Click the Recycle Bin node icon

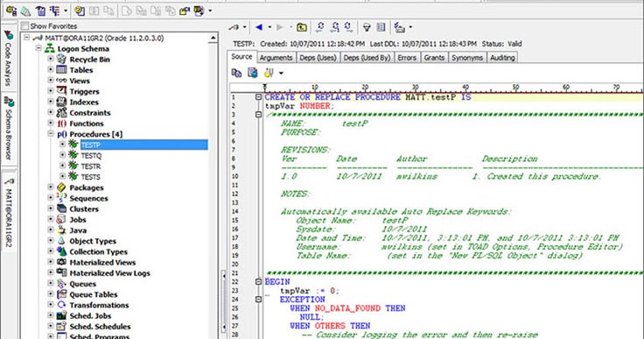click(x=61, y=59)
